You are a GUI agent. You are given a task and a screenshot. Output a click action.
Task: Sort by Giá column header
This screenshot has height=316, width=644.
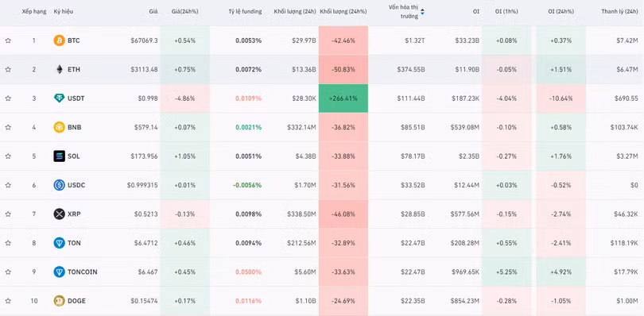tap(153, 11)
